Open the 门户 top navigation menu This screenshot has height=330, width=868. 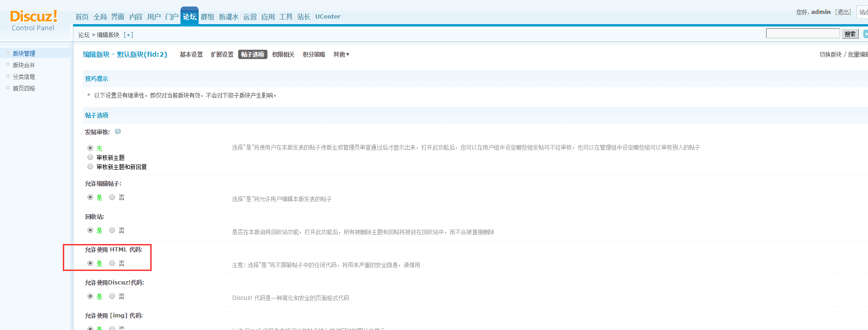[x=172, y=17]
